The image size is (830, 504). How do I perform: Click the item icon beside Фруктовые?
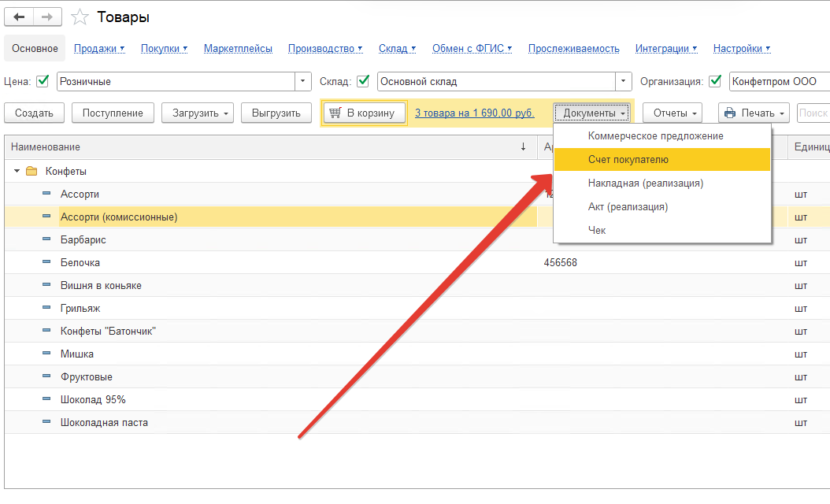click(x=46, y=376)
